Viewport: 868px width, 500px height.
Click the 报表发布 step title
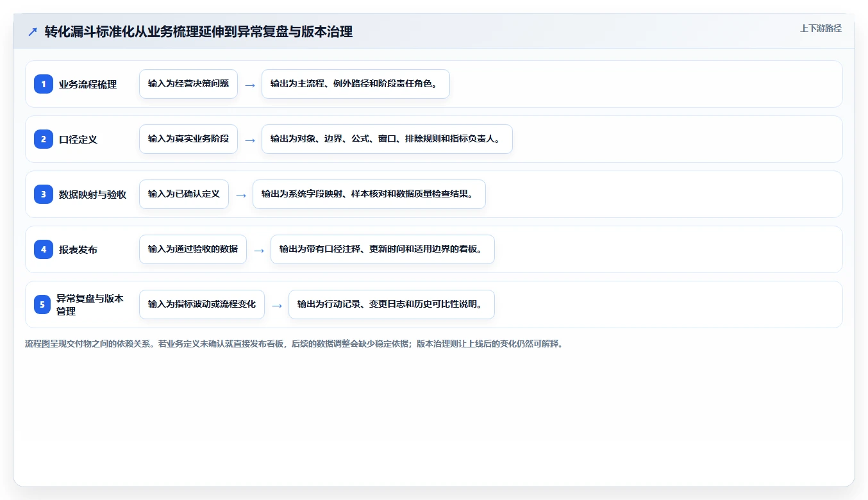(78, 249)
